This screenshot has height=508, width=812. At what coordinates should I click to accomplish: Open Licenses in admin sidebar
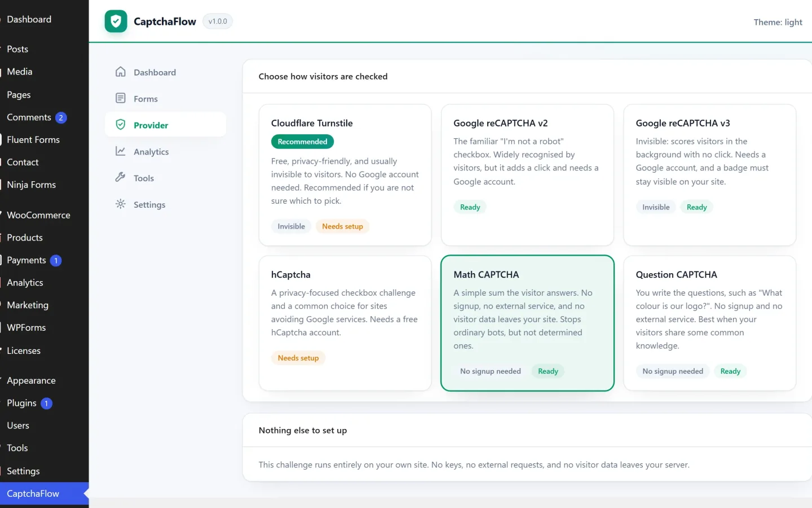coord(44,351)
